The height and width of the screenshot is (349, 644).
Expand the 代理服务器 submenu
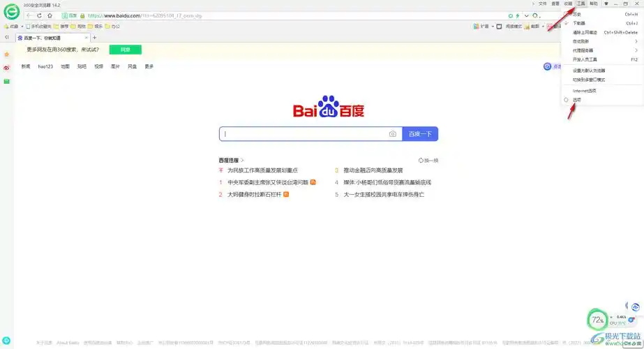[603, 50]
